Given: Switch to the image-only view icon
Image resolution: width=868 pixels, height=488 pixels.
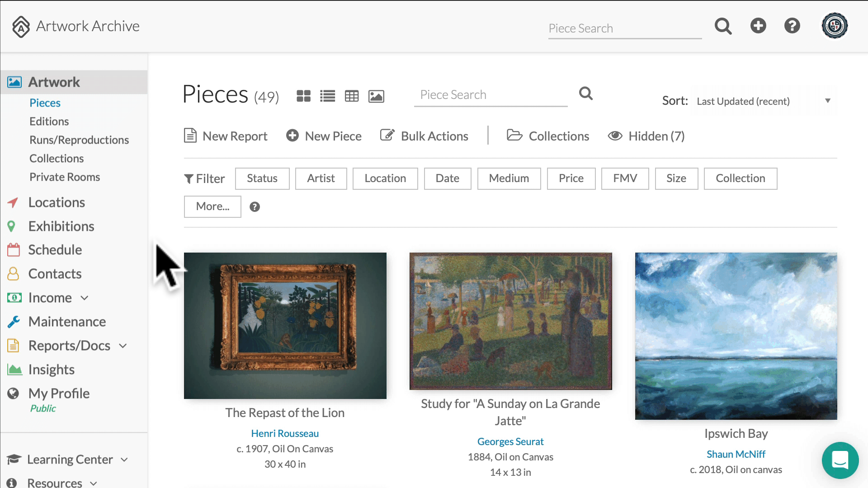Looking at the screenshot, I should (x=376, y=96).
